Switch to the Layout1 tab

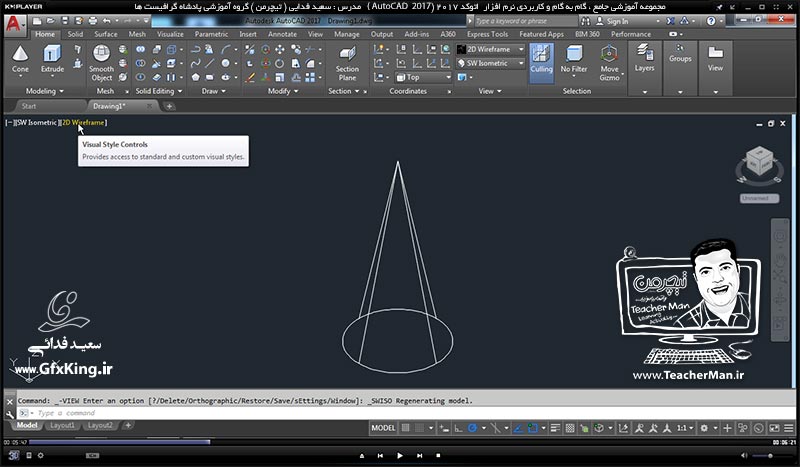point(62,425)
